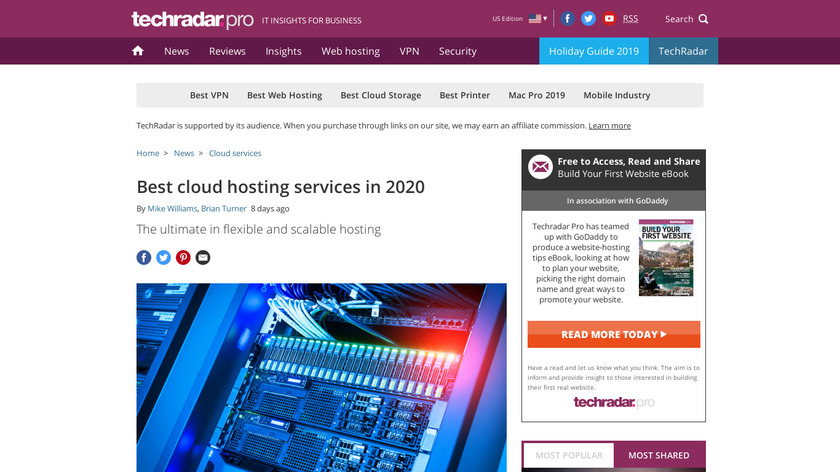Open the RSS feed link

coord(630,19)
